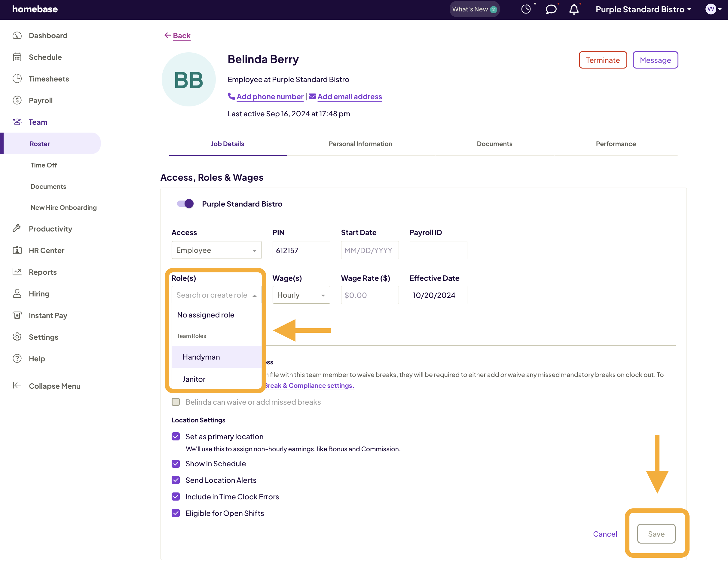Image resolution: width=728 pixels, height=564 pixels.
Task: Open the Timesheets section in the sidebar
Action: click(49, 79)
